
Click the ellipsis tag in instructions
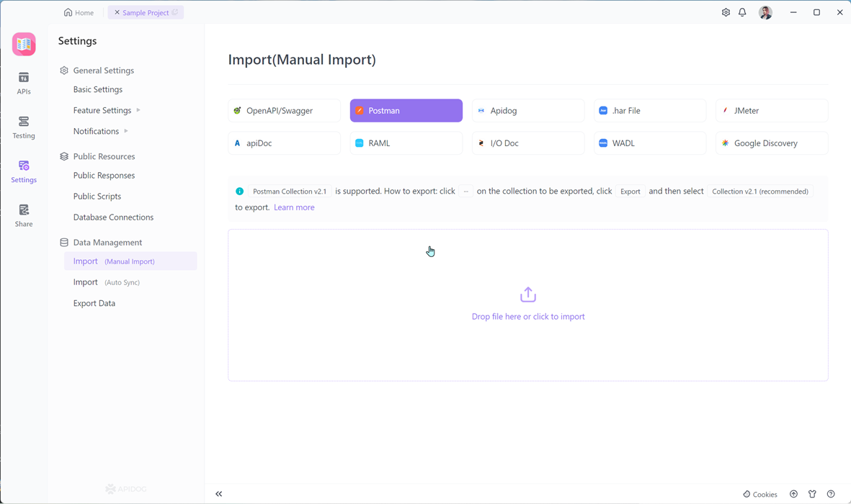465,191
